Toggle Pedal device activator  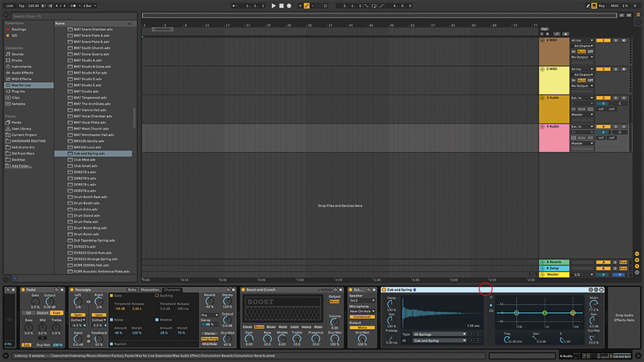(23, 290)
